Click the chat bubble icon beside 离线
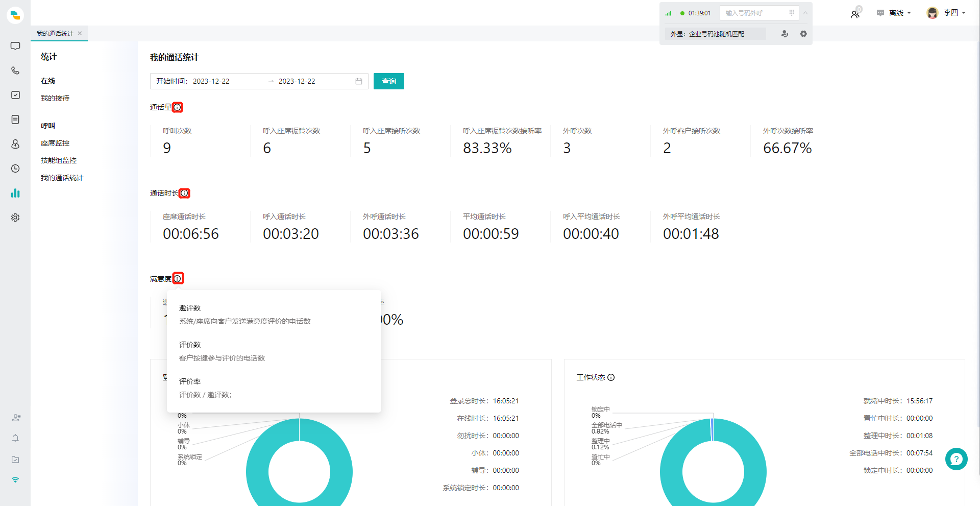The height and width of the screenshot is (506, 980). tap(880, 13)
